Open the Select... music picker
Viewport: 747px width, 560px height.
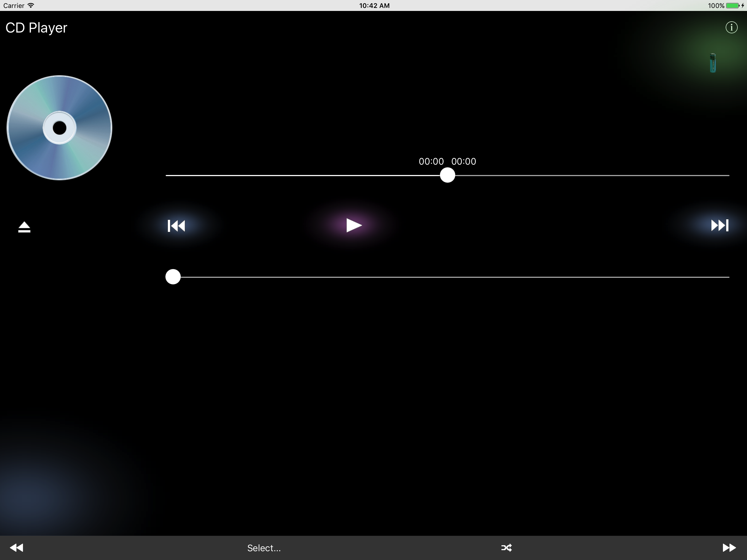[x=264, y=548]
